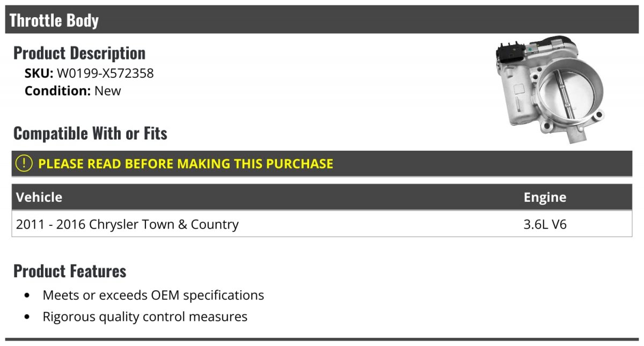The height and width of the screenshot is (346, 644).
Task: Click the Condition: New line
Action: pos(73,91)
